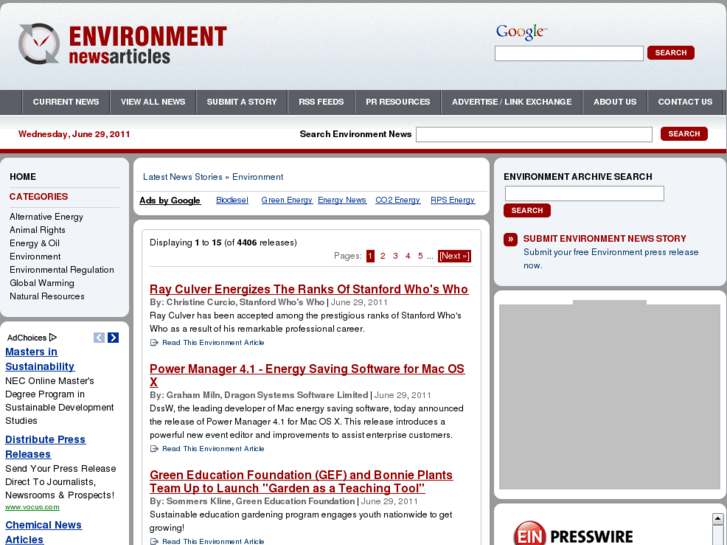Click Read This Environment Article under Ray Culver
Viewport: 727px width, 545px height.
coord(213,343)
